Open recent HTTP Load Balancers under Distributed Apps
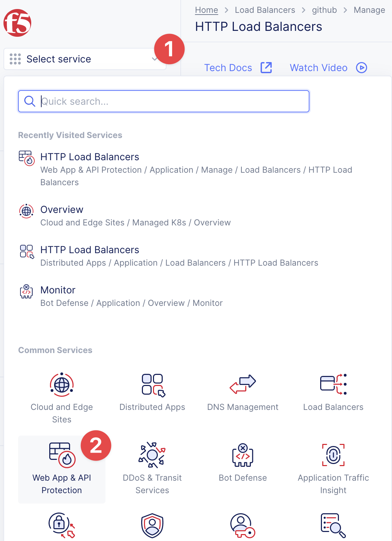 pyautogui.click(x=90, y=250)
